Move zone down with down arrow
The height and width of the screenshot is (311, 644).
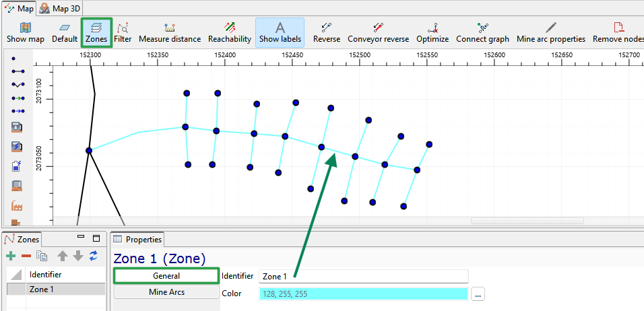point(78,256)
